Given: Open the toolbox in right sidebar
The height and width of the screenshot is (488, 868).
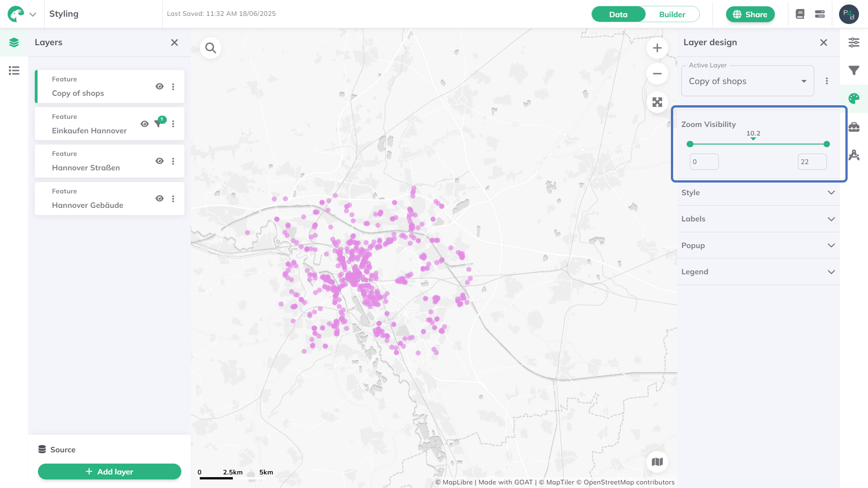Looking at the screenshot, I should point(854,127).
